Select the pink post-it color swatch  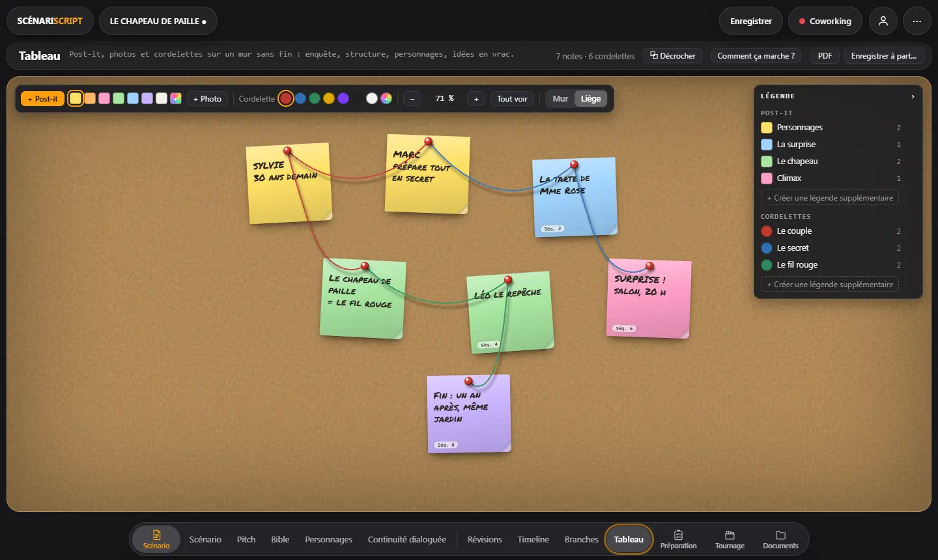(x=104, y=98)
